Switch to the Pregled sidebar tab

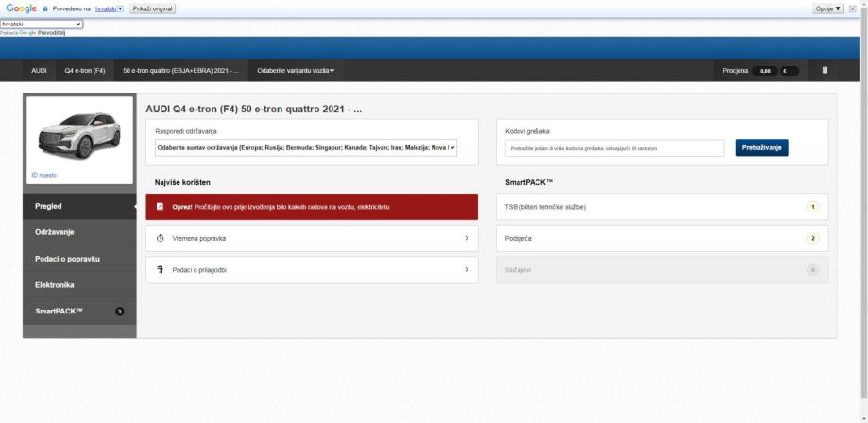coord(79,206)
